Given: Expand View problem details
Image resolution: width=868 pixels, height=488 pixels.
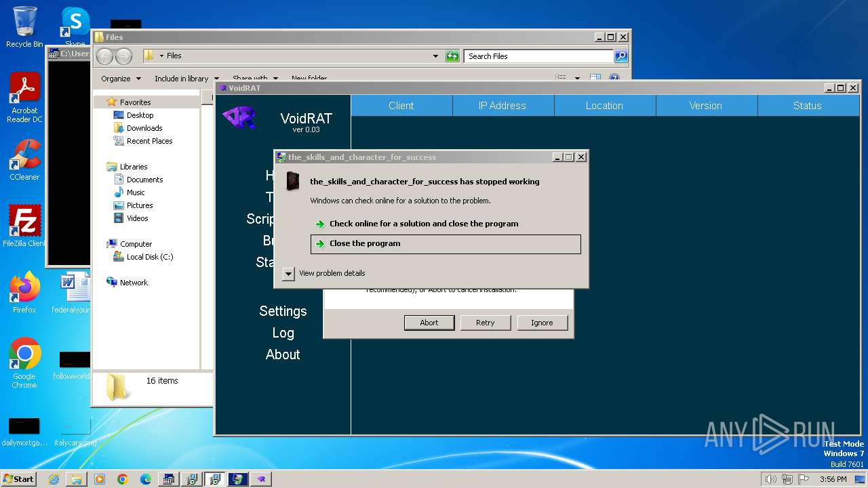Looking at the screenshot, I should coord(288,273).
